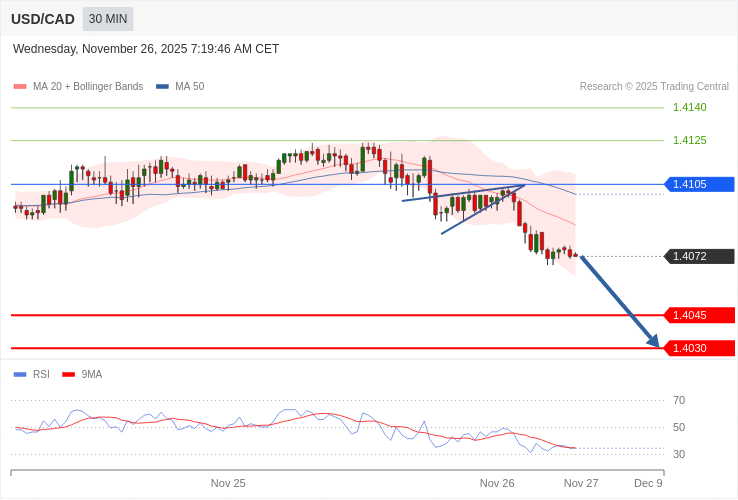Image resolution: width=738 pixels, height=500 pixels.
Task: Click the red 1.4030 support price tag
Action: coord(699,348)
